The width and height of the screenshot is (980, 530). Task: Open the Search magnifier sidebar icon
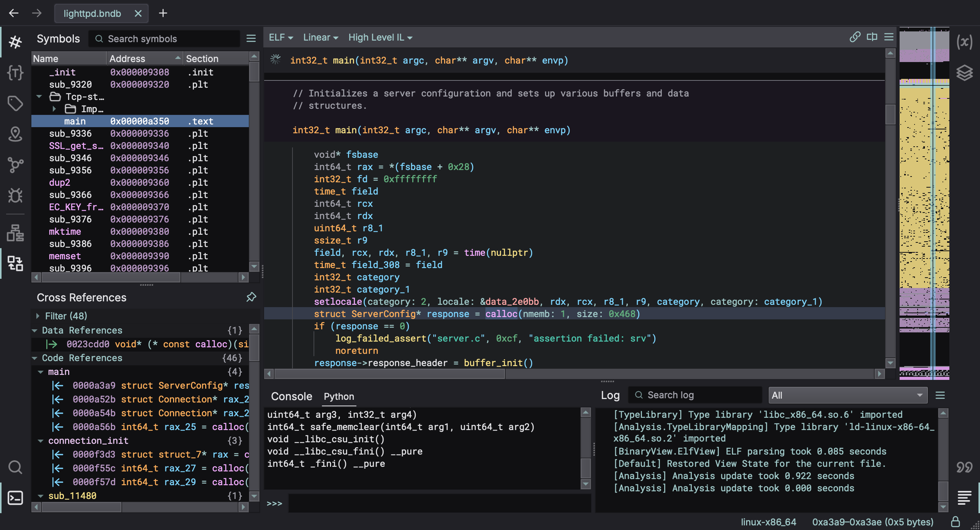pyautogui.click(x=15, y=467)
